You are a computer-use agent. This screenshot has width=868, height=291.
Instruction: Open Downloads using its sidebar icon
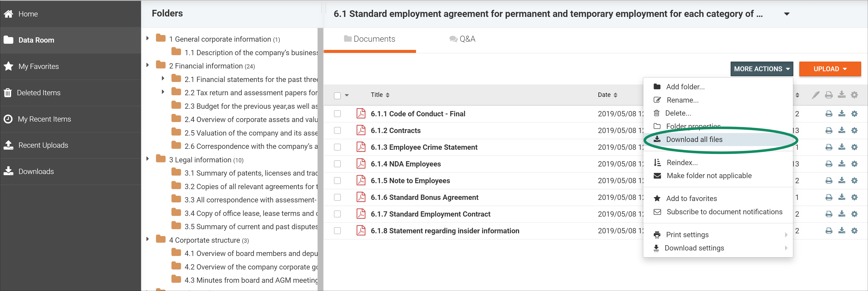[x=8, y=171]
